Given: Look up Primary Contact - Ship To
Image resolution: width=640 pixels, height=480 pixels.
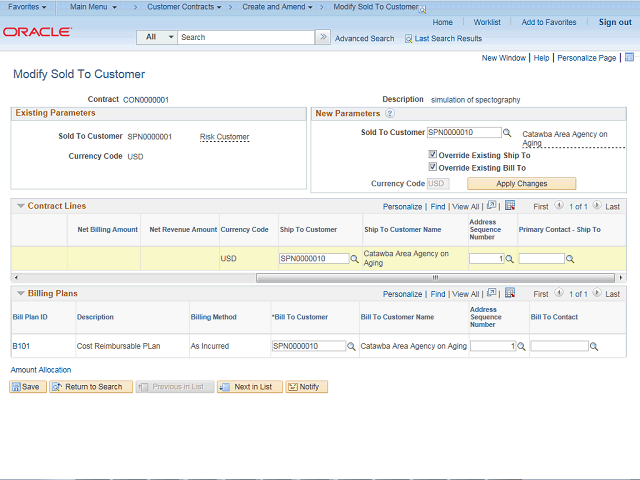Looking at the screenshot, I should [x=570, y=259].
